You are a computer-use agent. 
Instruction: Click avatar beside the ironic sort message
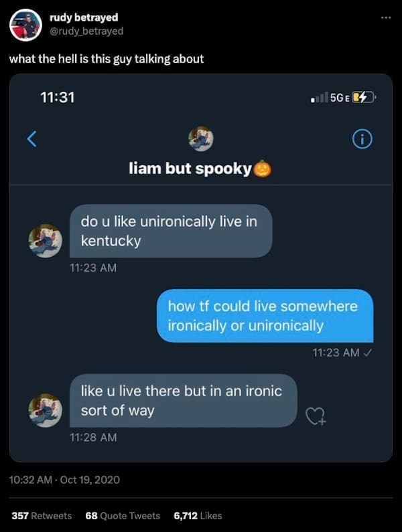coord(46,410)
